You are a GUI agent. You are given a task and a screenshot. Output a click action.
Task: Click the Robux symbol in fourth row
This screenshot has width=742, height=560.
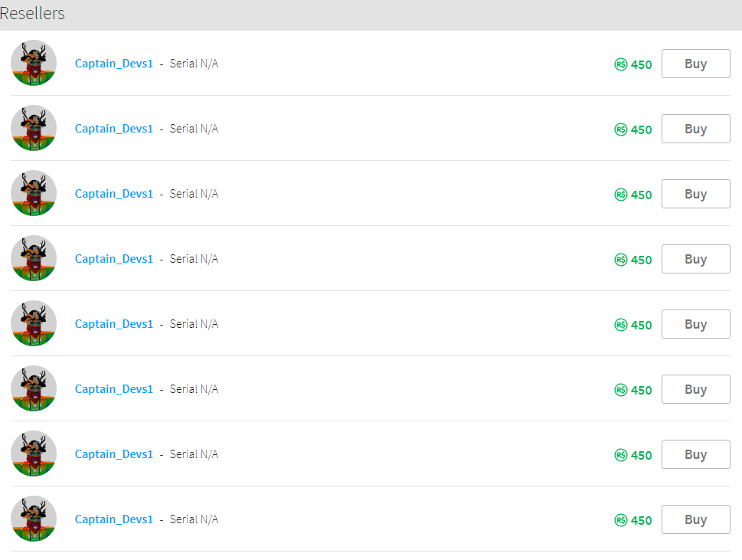(x=621, y=260)
